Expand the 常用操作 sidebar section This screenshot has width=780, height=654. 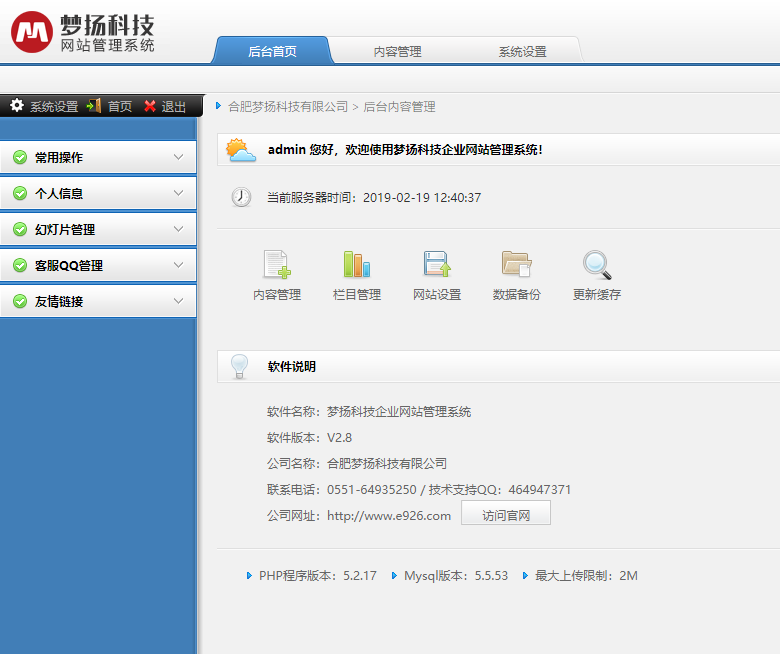pos(98,157)
